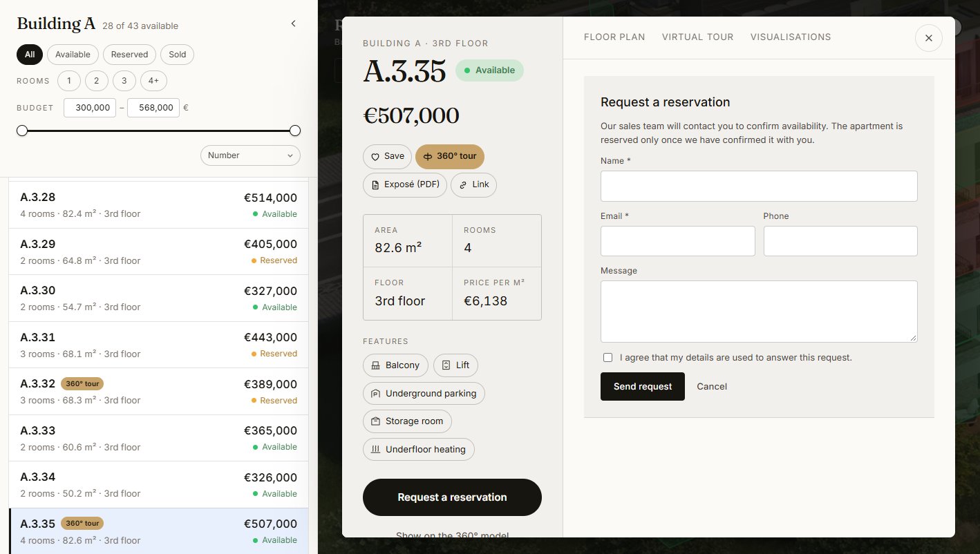
Task: Show all apartments with the All filter
Action: [30, 55]
